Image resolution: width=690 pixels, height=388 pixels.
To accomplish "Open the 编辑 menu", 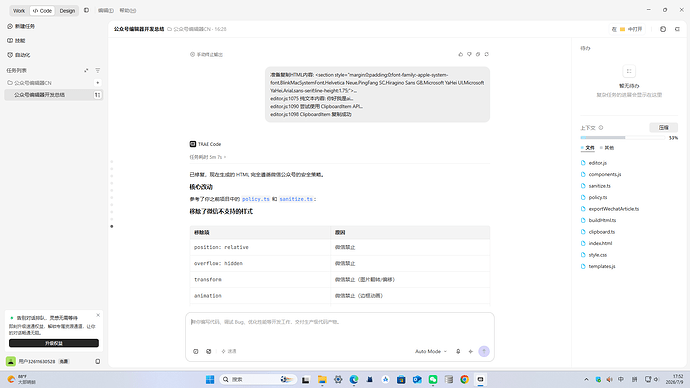I will (106, 11).
